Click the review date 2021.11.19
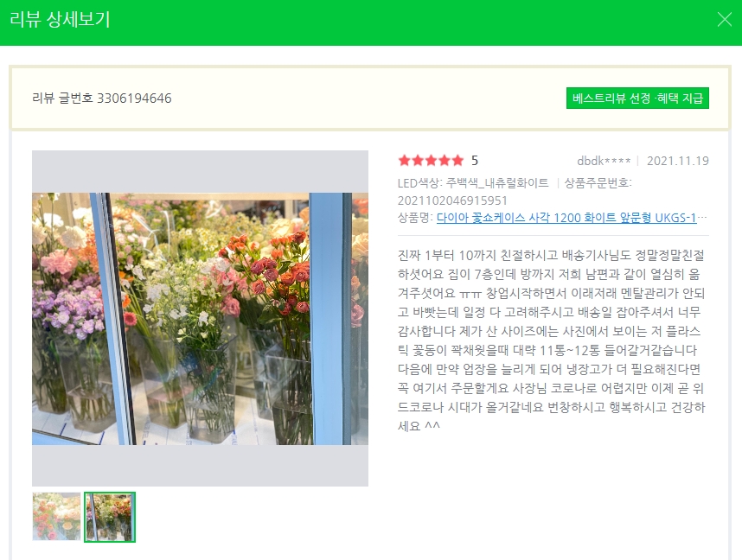The height and width of the screenshot is (560, 742). click(x=678, y=161)
